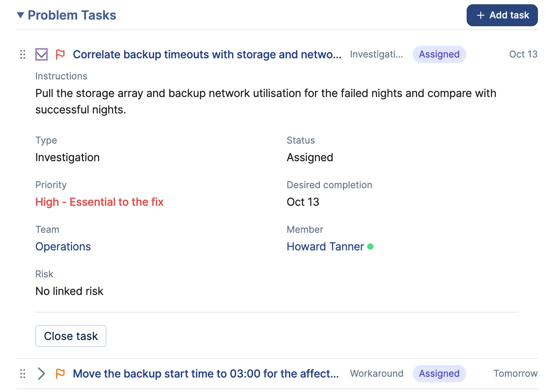Click the No linked risk value

69,291
